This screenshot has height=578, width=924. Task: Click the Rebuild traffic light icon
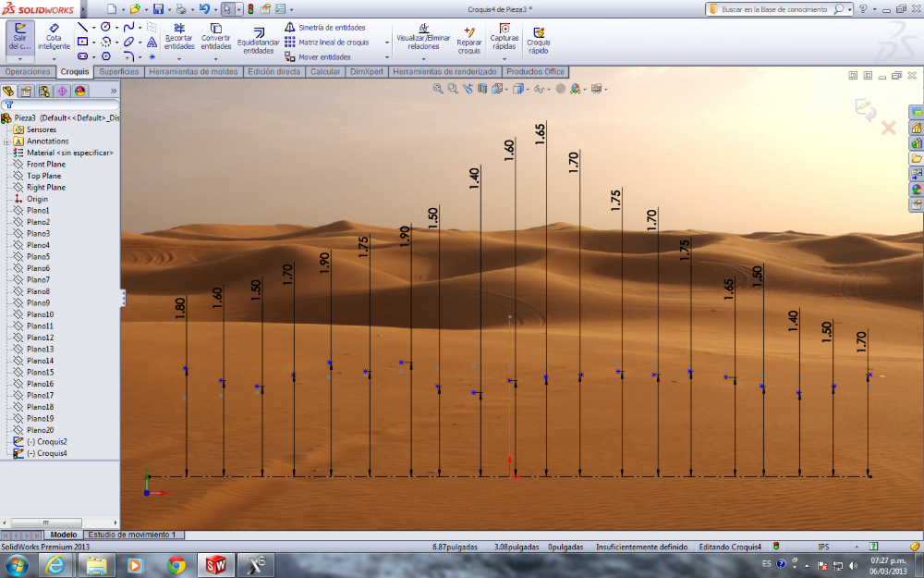click(250, 9)
